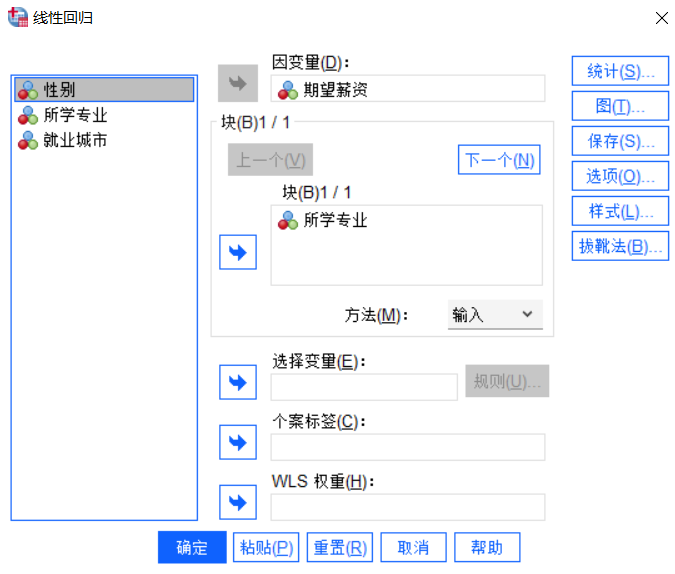The height and width of the screenshot is (574, 675).
Task: Click the 帮助 button
Action: click(x=487, y=547)
